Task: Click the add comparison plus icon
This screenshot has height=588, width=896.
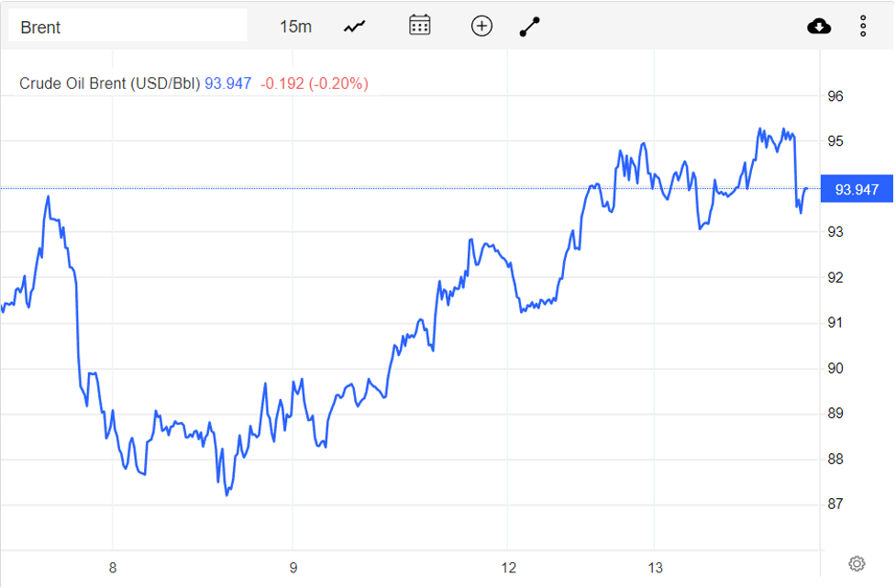Action: coord(481,26)
